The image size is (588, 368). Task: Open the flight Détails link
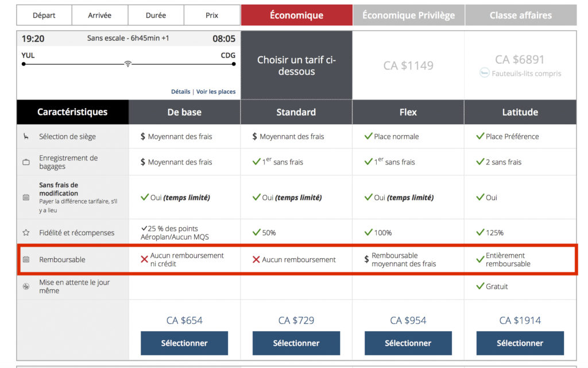pos(180,91)
